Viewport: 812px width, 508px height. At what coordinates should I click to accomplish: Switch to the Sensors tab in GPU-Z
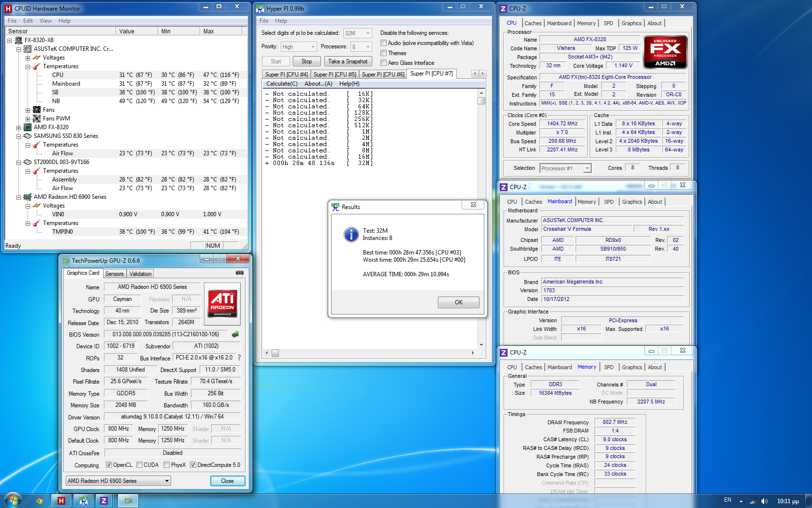[115, 274]
